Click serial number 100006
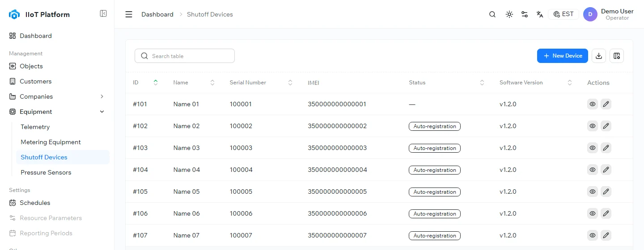 (241, 213)
